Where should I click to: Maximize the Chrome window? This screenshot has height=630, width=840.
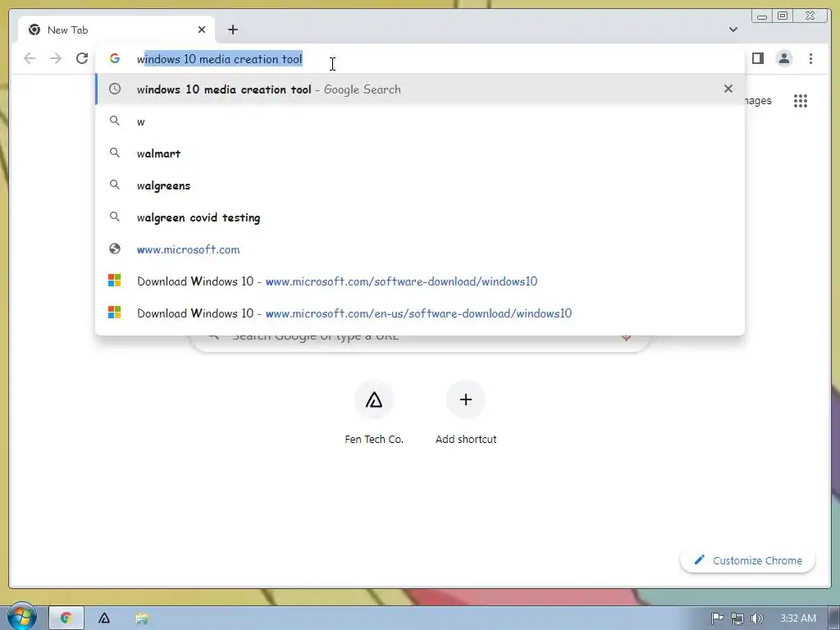[x=782, y=16]
